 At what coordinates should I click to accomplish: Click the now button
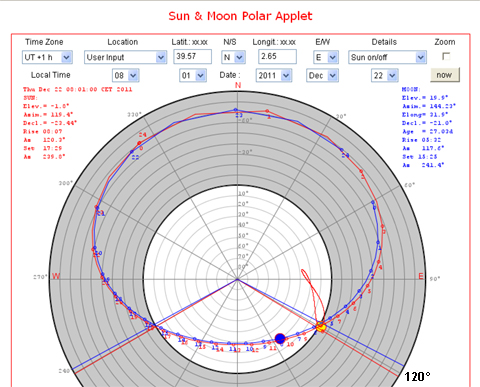445,75
